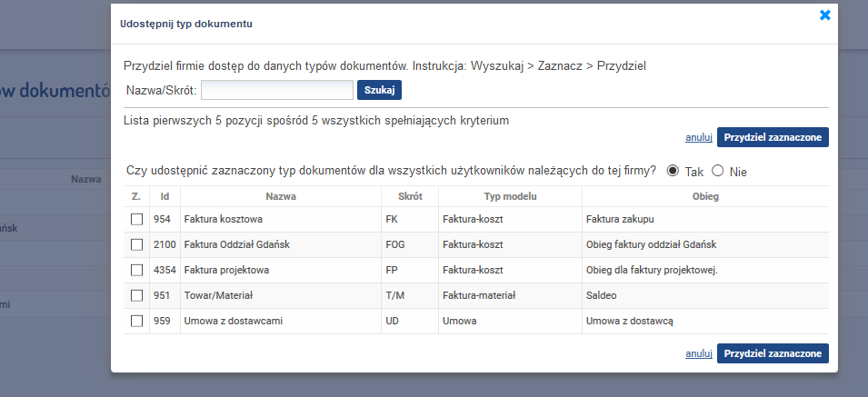
Task: Choose the Tak radio option
Action: [x=673, y=171]
